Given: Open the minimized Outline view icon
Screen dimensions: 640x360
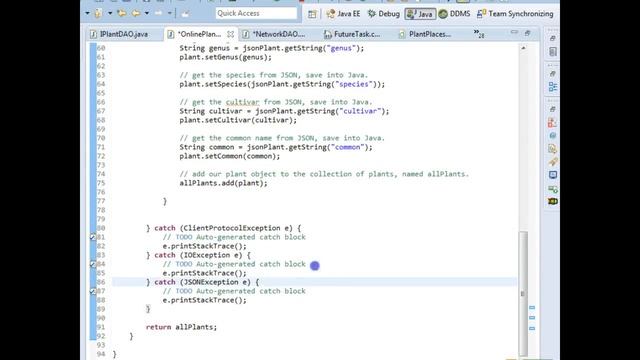Looking at the screenshot, I should 553,87.
